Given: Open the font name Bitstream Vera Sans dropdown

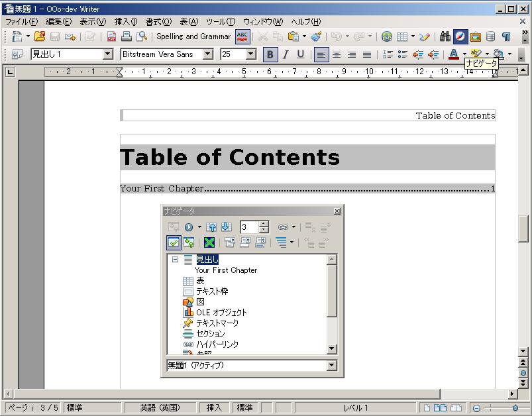Looking at the screenshot, I should 207,54.
